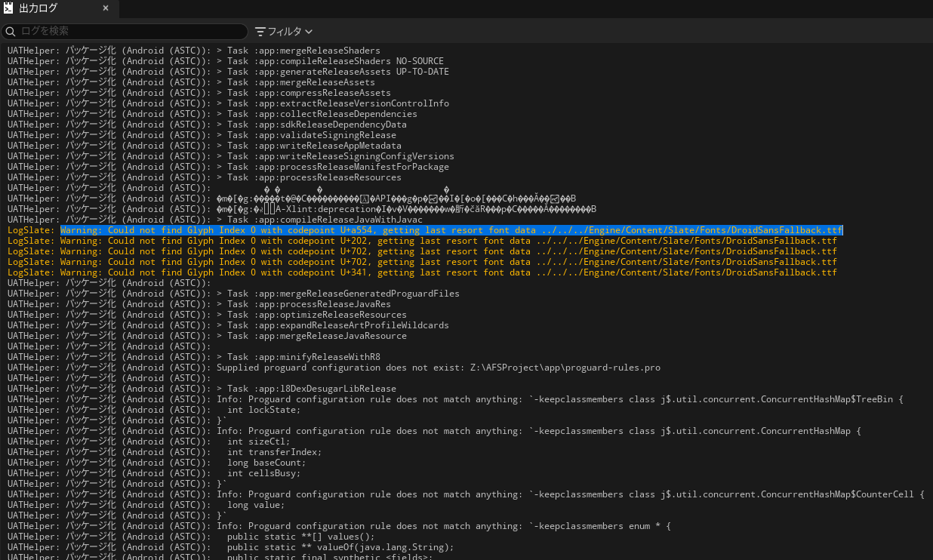
Task: Click the valueOf(java.lang.String) log line
Action: tap(231, 547)
